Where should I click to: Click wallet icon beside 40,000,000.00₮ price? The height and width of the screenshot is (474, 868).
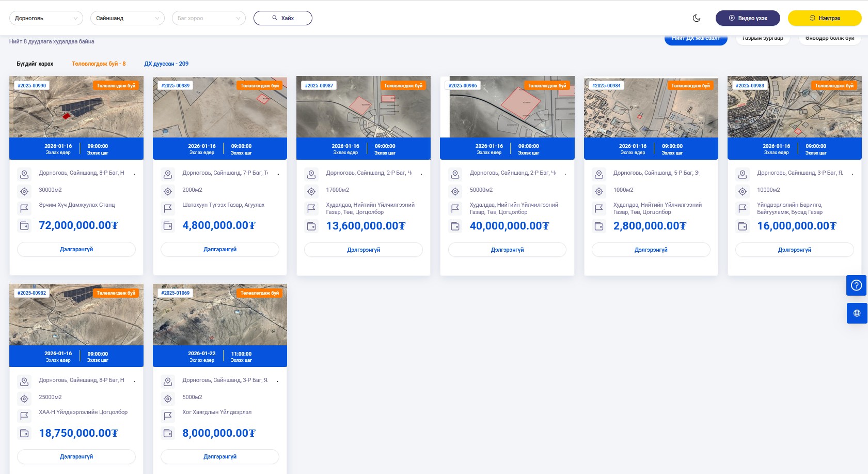coord(455,226)
